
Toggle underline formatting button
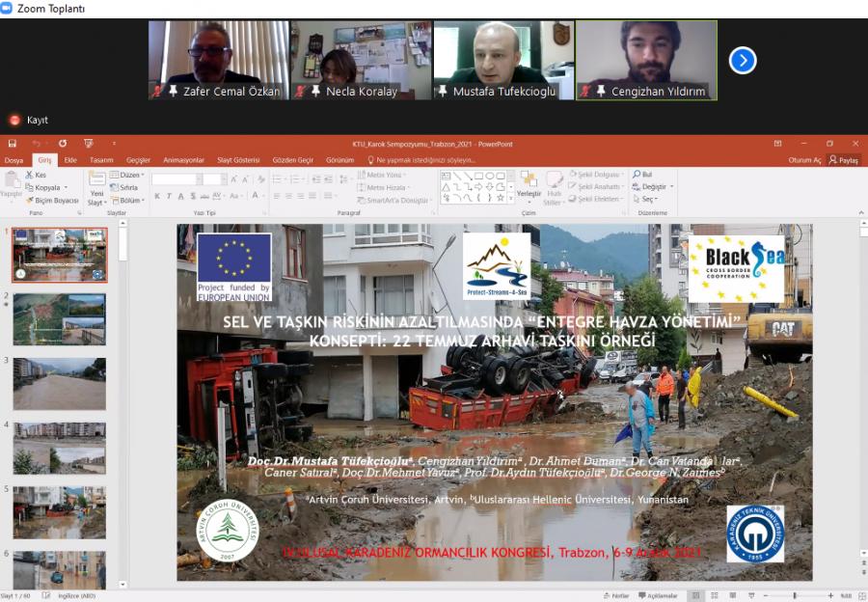coord(180,196)
